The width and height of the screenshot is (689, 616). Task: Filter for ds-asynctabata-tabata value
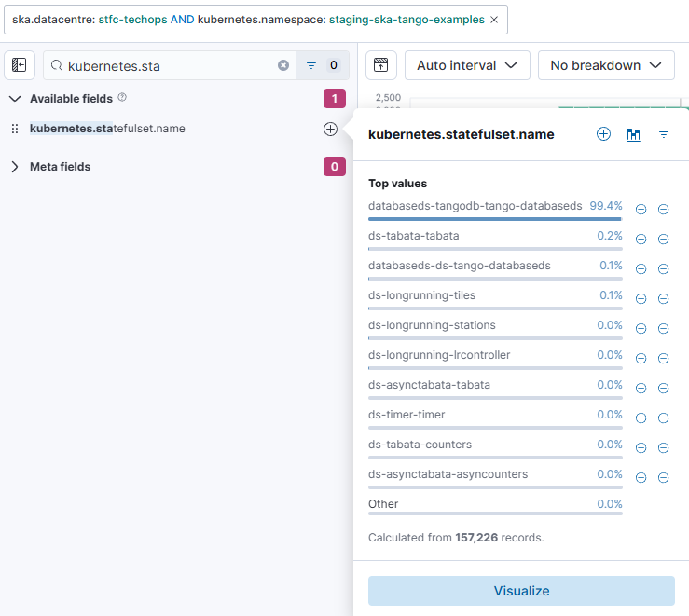pyautogui.click(x=641, y=389)
